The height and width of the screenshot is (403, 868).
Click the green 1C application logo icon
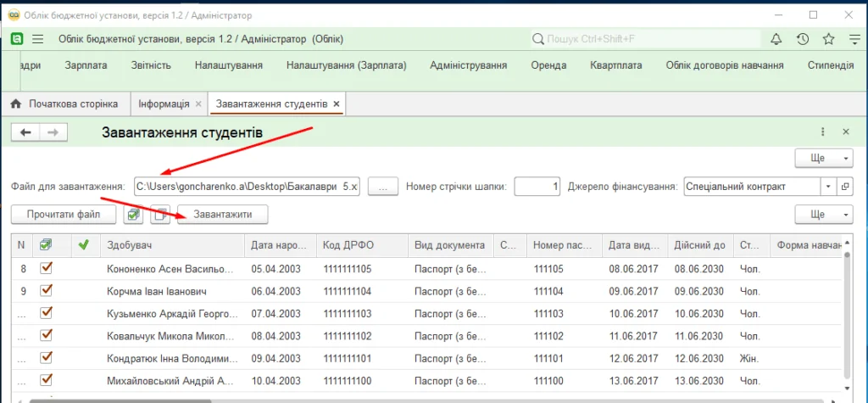(18, 39)
